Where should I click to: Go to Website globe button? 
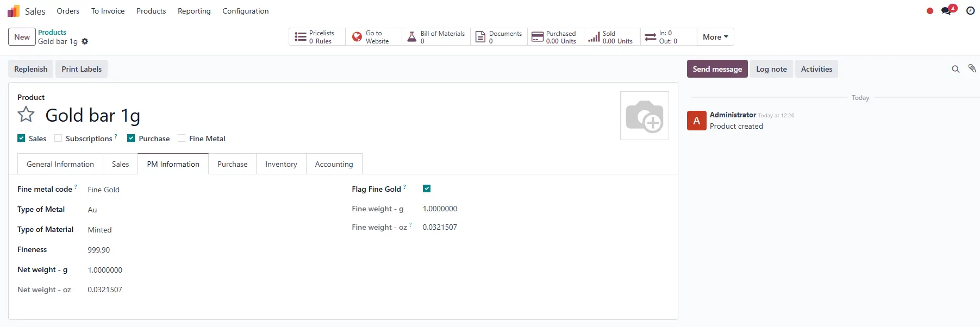373,37
